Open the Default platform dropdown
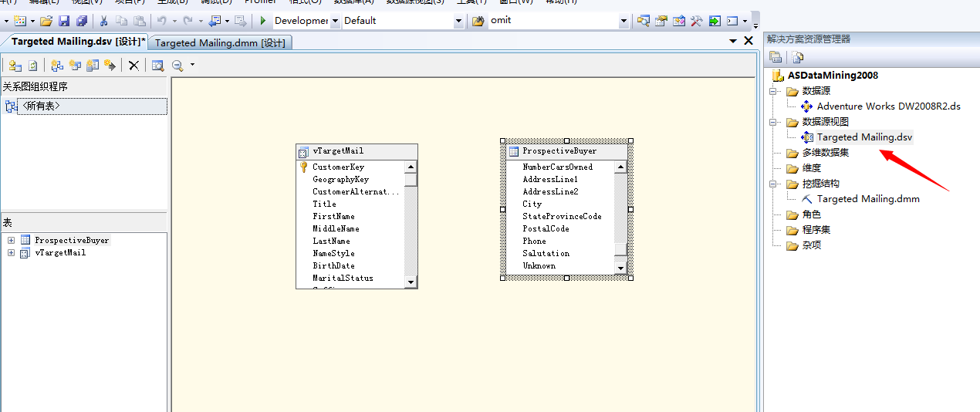Viewport: 980px width, 412px height. tap(459, 21)
